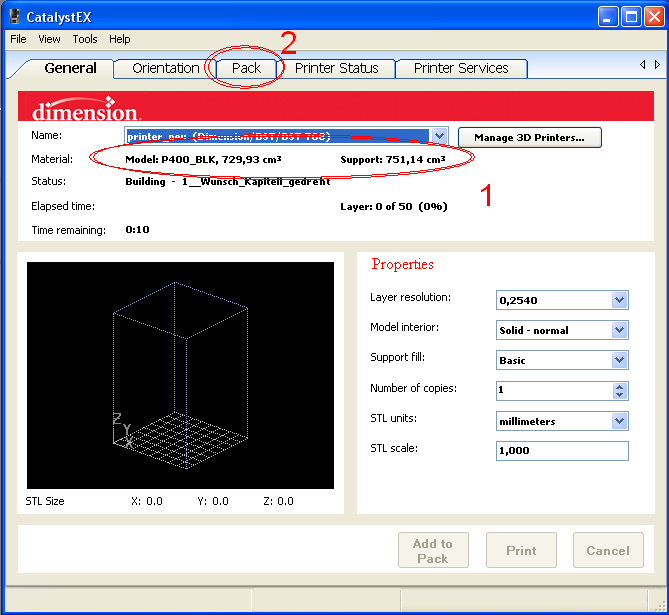The image size is (669, 615).
Task: Click the CatalystEX title bar app icon
Action: 14,16
